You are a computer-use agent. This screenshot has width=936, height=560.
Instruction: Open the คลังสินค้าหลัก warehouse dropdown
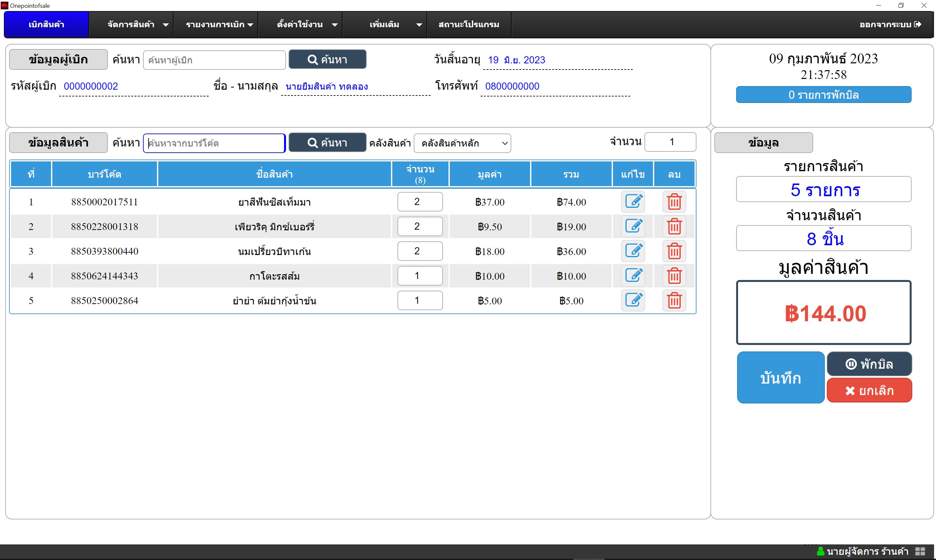click(x=462, y=143)
